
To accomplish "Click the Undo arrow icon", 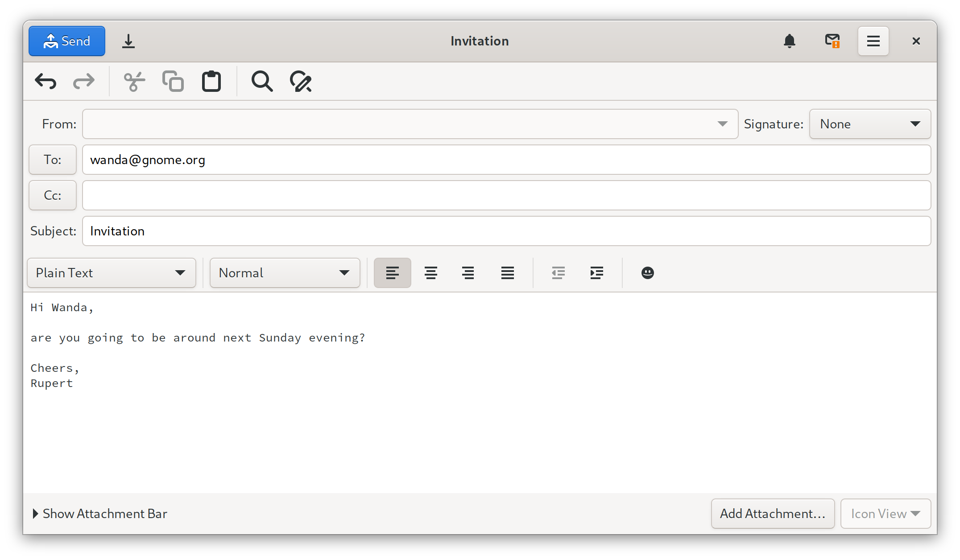I will tap(46, 82).
